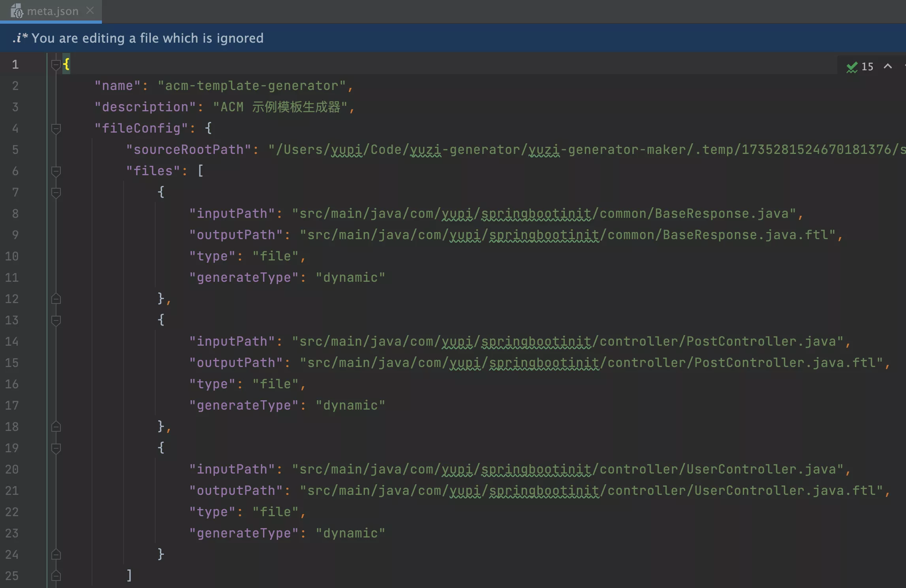Click "generateType" key on line 17
906x588 pixels.
[x=244, y=405]
